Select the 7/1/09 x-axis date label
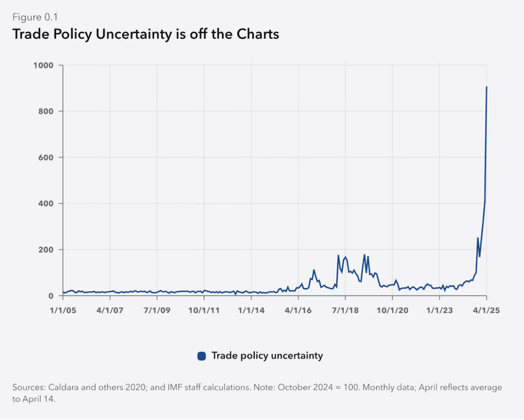524x420 pixels. [x=157, y=309]
